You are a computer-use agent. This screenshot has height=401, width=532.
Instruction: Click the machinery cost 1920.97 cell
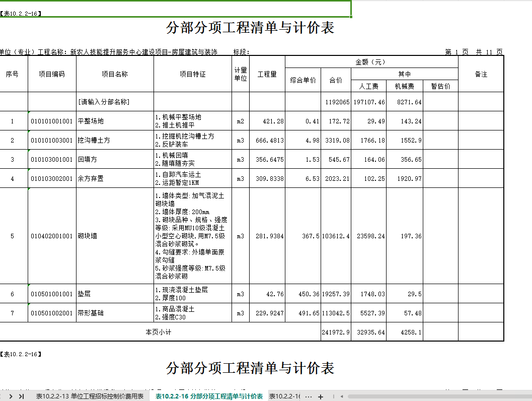[x=405, y=179]
